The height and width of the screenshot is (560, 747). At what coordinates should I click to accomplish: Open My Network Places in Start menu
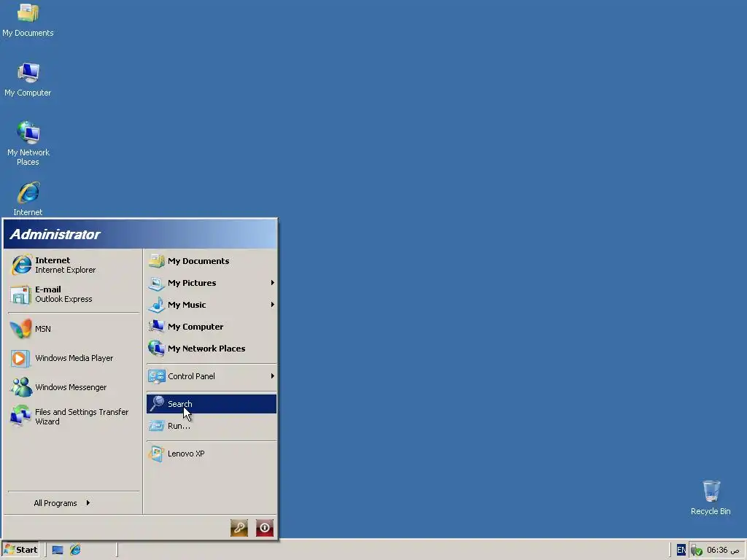(x=211, y=349)
